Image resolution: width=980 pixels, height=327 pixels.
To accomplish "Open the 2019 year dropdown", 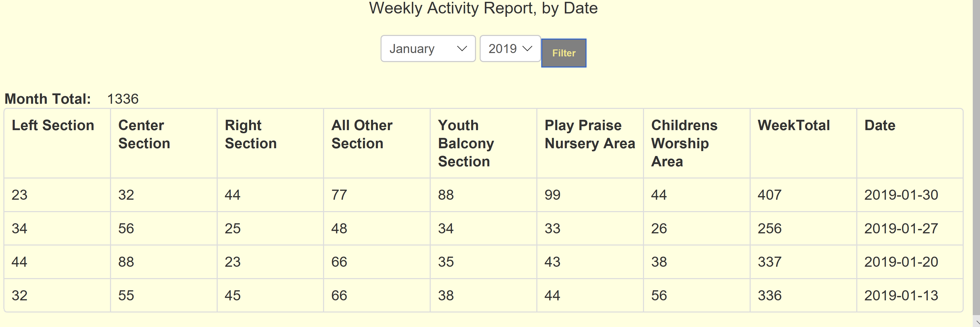I will pos(510,49).
